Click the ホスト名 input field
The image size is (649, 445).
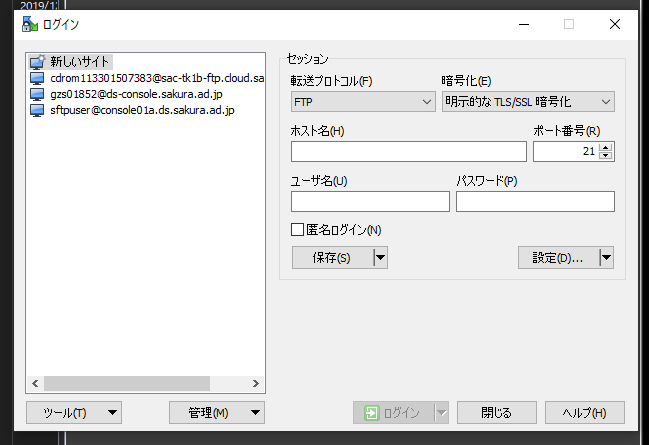pos(408,152)
